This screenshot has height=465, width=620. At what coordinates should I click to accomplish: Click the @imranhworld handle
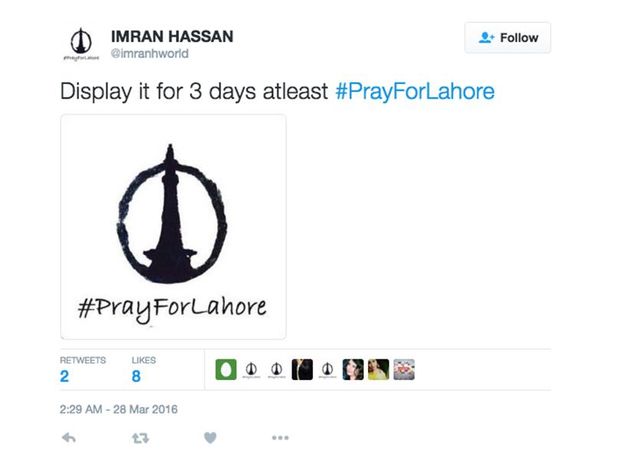(149, 53)
